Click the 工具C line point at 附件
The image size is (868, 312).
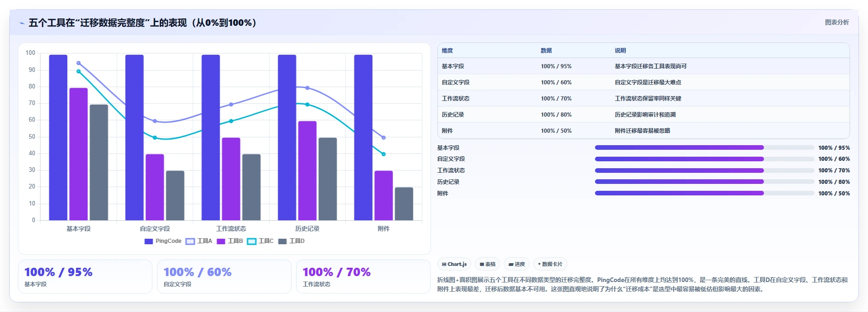tap(384, 154)
